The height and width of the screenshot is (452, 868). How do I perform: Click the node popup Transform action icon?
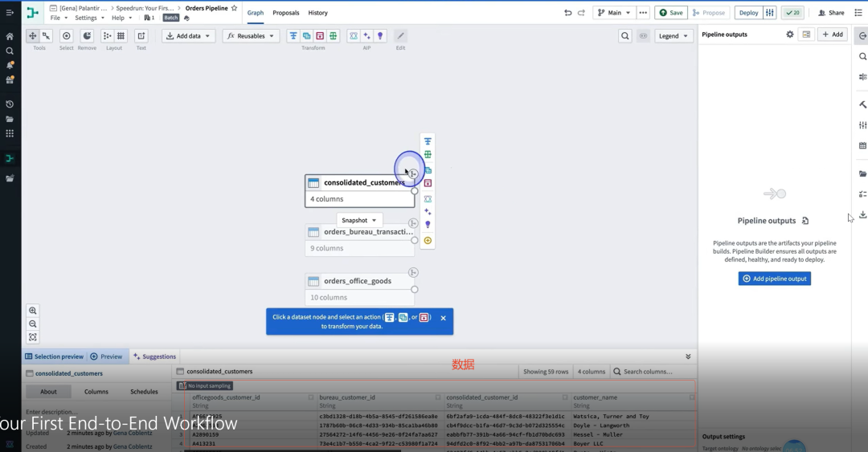pos(428,141)
